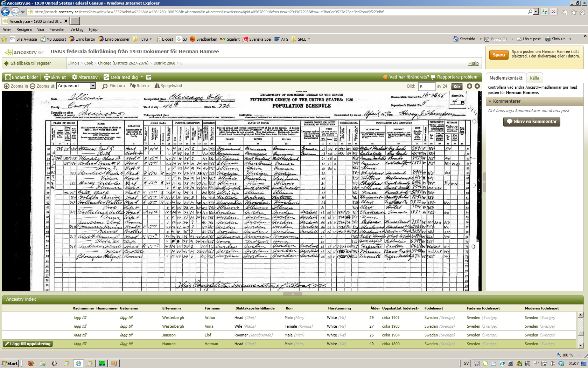Collapse the Kommentarer section
The image size is (588, 368).
pos(490,101)
